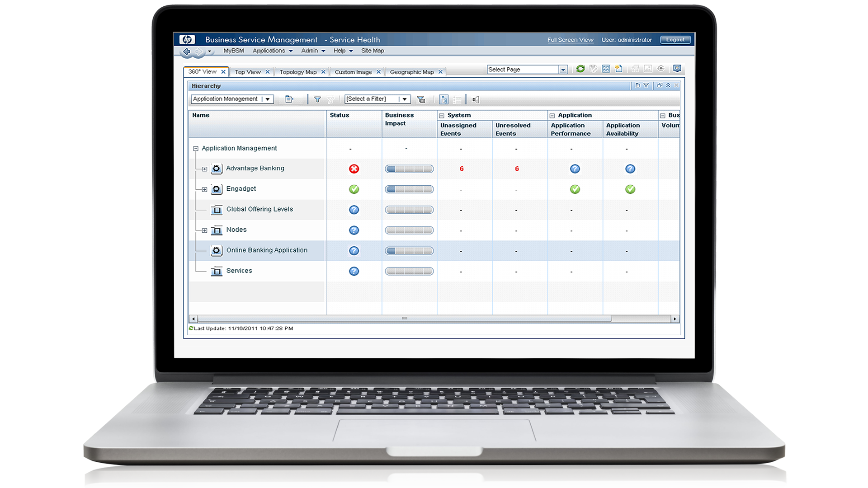Image resolution: width=868 pixels, height=488 pixels.
Task: Open the page layout grid icon
Action: click(606, 69)
